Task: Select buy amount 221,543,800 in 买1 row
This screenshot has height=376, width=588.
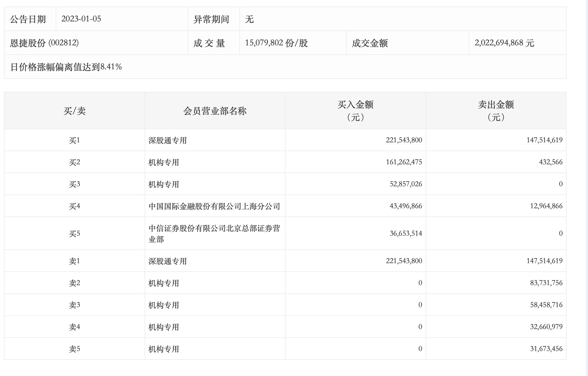Action: pos(404,140)
